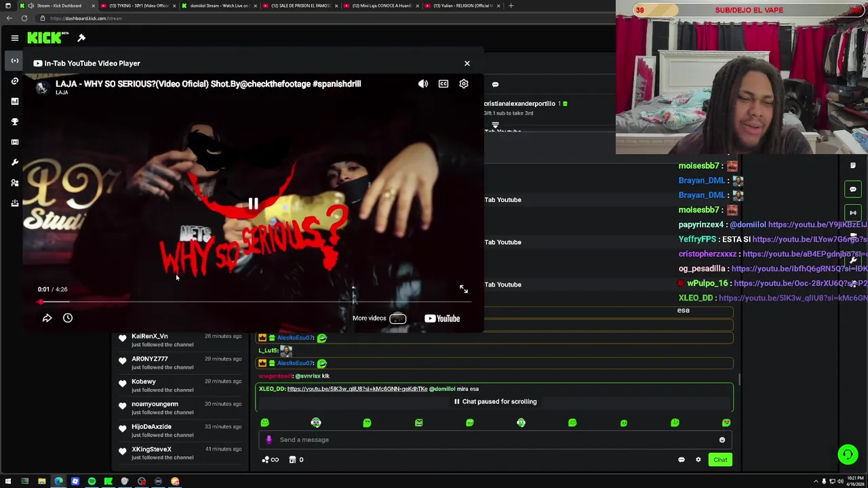Open Spotify from taskbar
The height and width of the screenshot is (488, 868).
tap(92, 481)
